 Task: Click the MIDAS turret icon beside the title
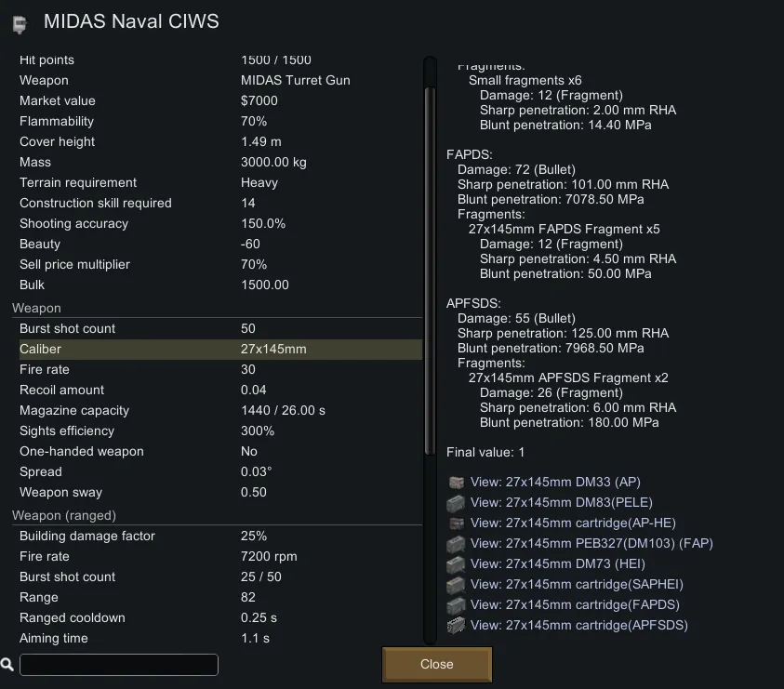click(x=19, y=23)
